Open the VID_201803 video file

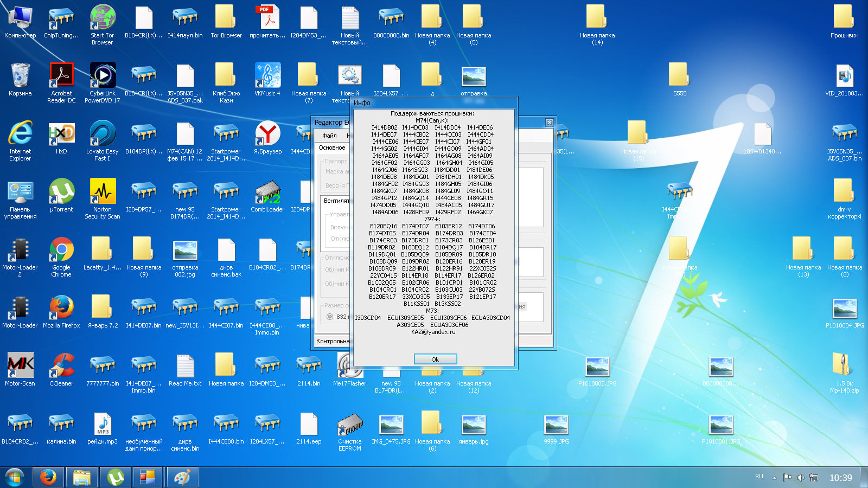coord(845,80)
